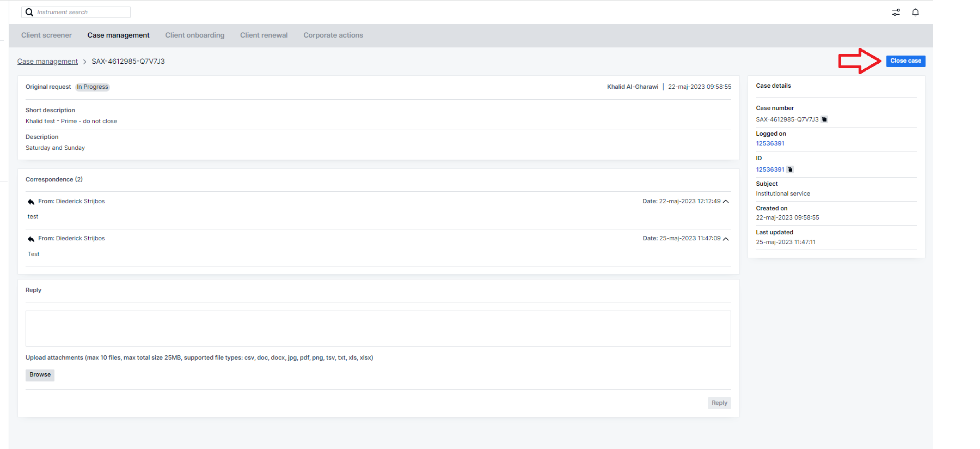Click Browse to upload attachments
The width and height of the screenshot is (980, 449).
(40, 375)
